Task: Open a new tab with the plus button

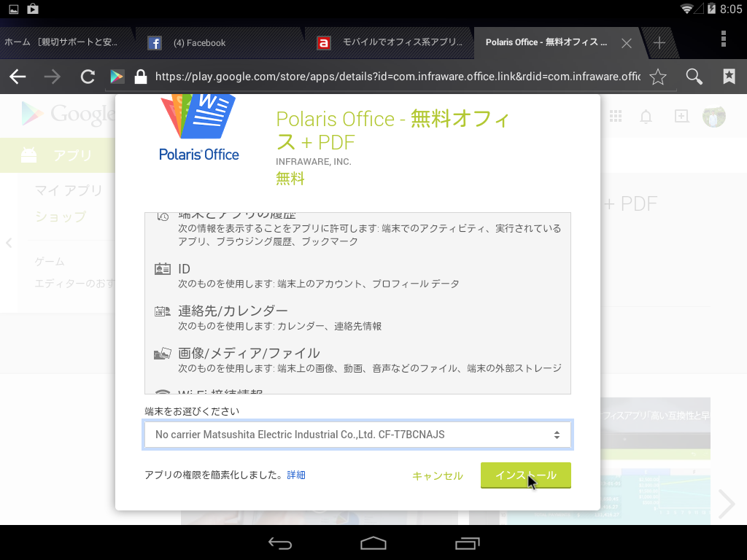Action: [x=659, y=43]
